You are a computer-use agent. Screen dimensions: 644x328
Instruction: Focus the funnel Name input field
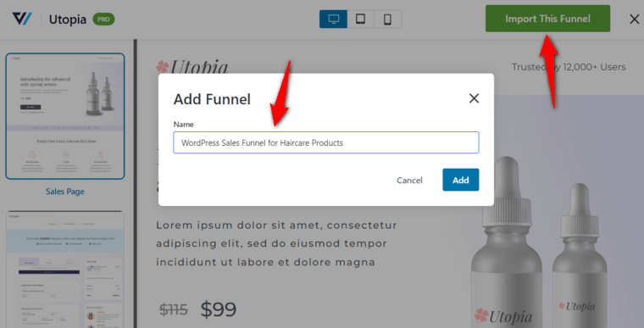326,142
